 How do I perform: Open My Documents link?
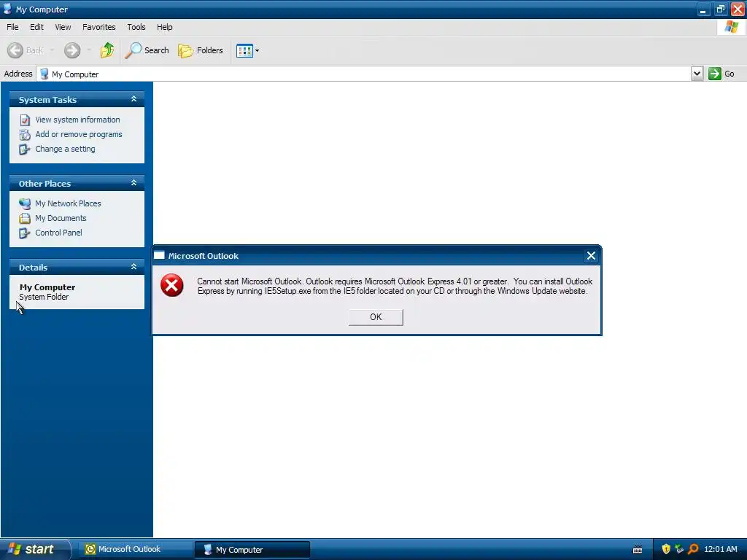[x=61, y=218]
